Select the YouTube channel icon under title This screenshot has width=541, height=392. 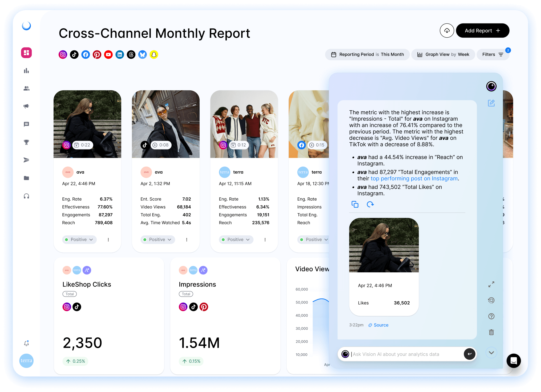pos(108,55)
